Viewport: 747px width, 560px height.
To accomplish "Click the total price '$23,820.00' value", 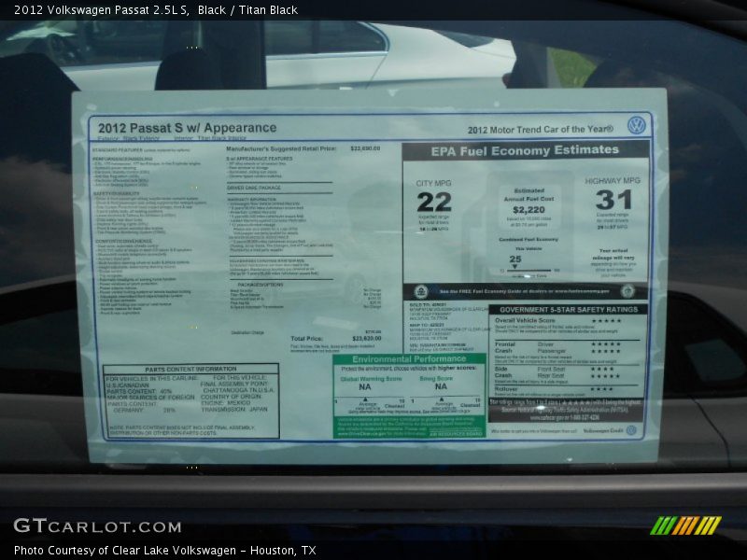I will pos(367,339).
